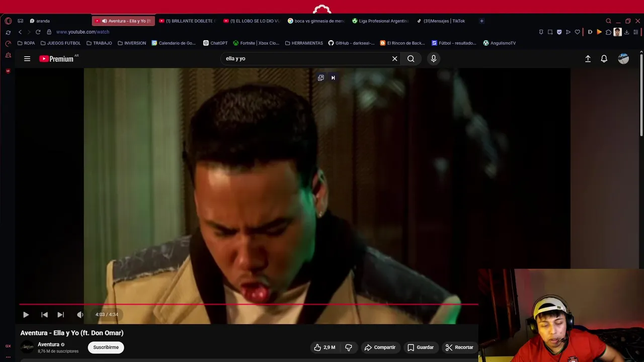Start voice search with the microphone
Image resolution: width=644 pixels, height=362 pixels.
tap(434, 59)
